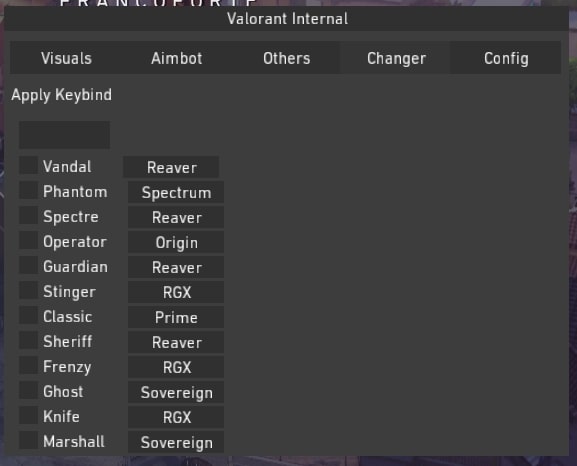This screenshot has width=577, height=466.
Task: Click the Guardian Reaver skin button
Action: coord(176,267)
